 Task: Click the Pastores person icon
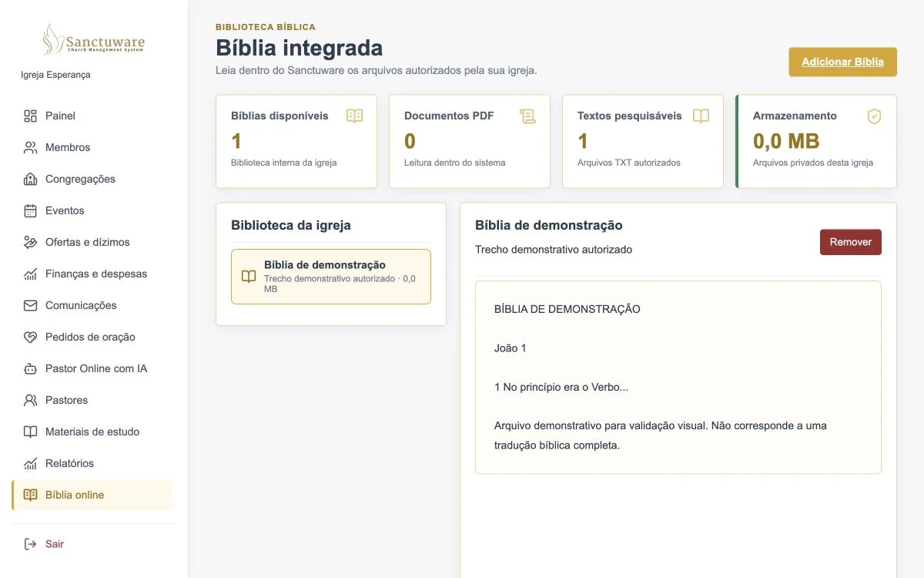pyautogui.click(x=30, y=400)
